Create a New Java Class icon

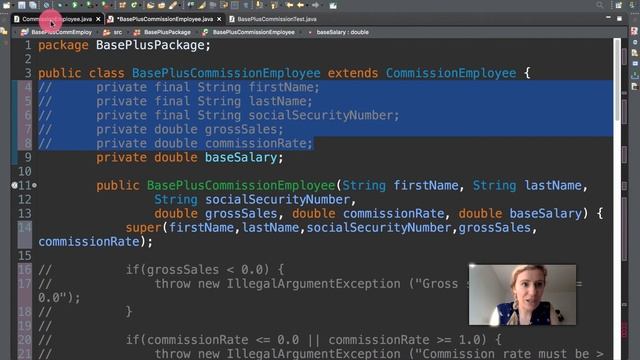(134, 5)
